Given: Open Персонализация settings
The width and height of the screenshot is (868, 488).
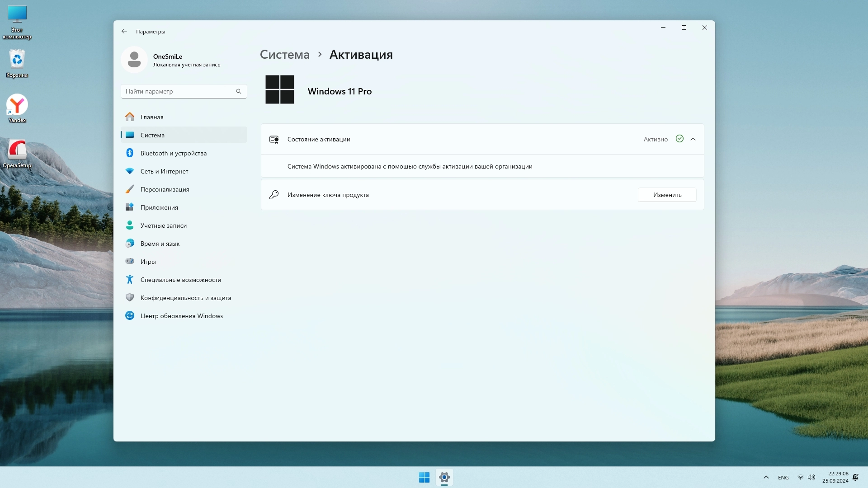Looking at the screenshot, I should point(165,189).
